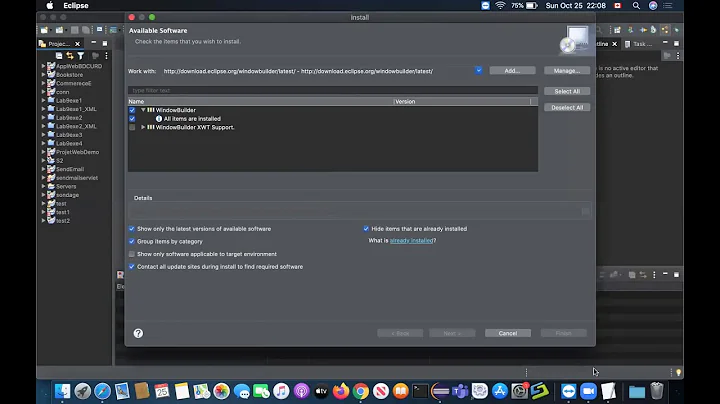The width and height of the screenshot is (720, 404).
Task: Open the Work with site dropdown
Action: (x=478, y=71)
